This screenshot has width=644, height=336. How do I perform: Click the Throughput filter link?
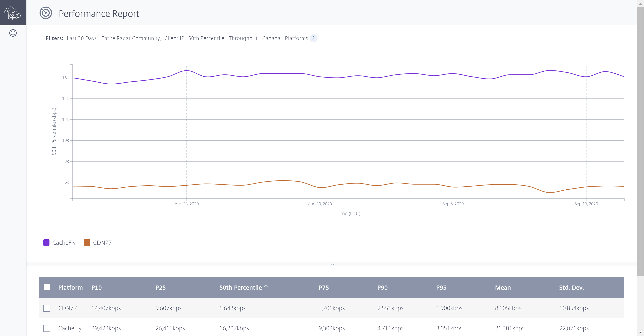[243, 38]
